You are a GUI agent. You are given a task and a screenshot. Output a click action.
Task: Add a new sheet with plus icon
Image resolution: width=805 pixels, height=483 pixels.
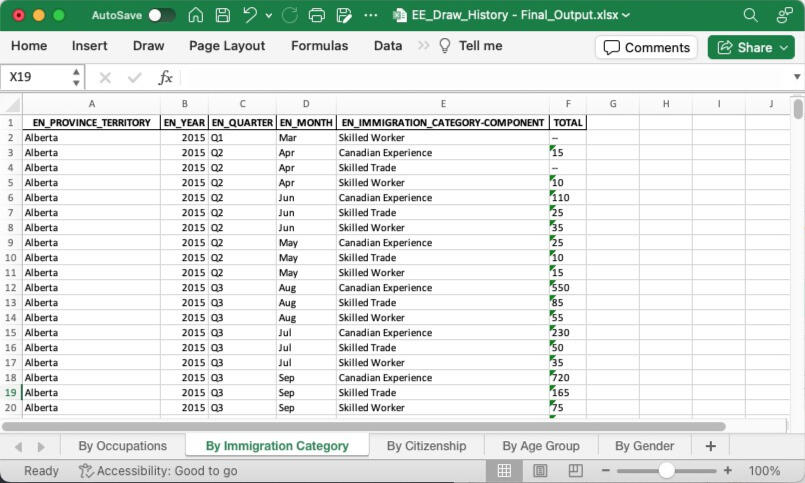point(710,446)
